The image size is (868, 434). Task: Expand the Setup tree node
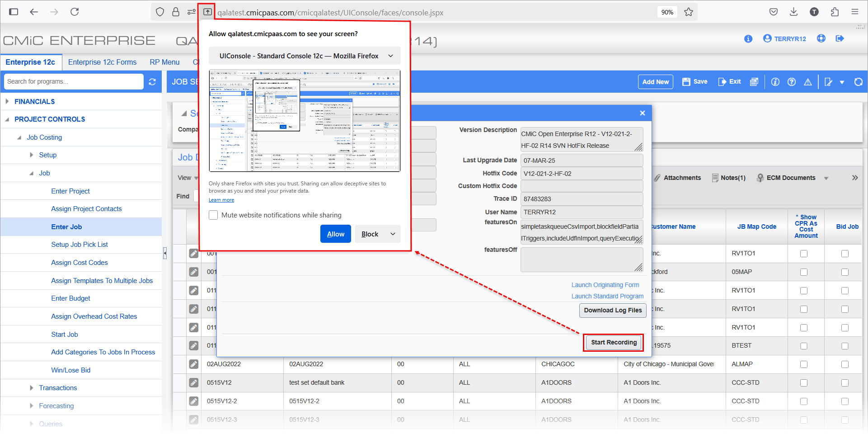(31, 155)
